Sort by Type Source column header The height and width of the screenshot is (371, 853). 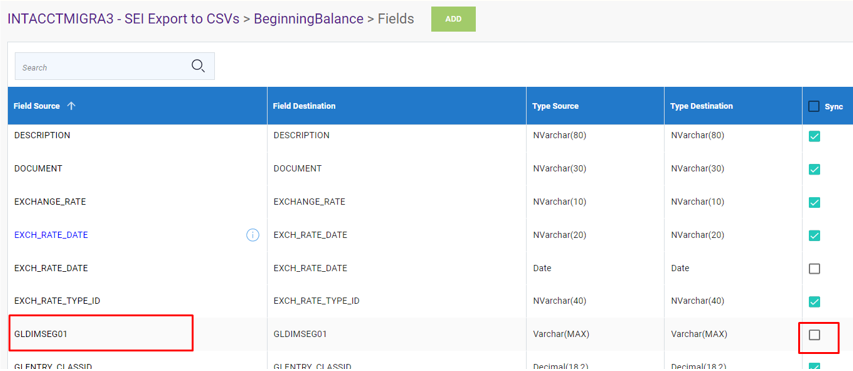555,106
